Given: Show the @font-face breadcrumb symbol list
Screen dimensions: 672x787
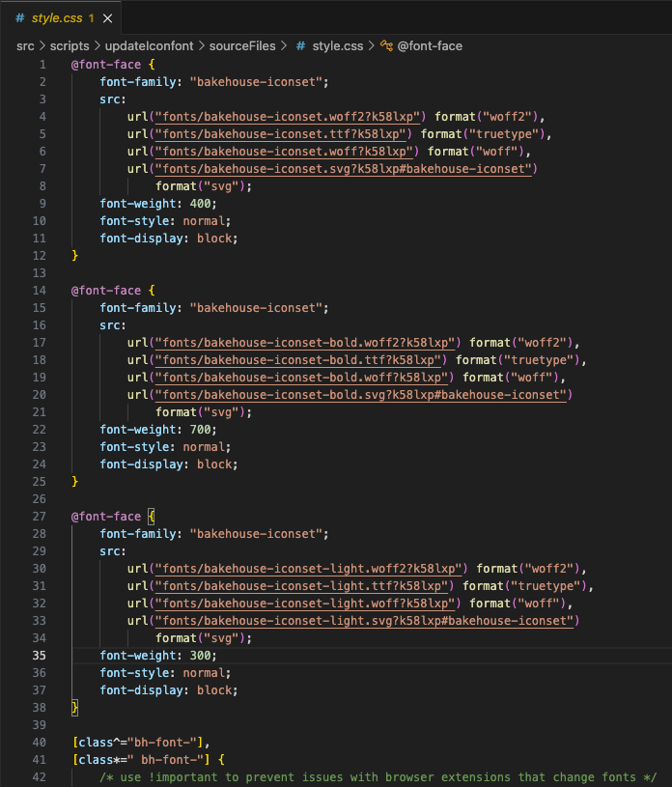Looking at the screenshot, I should [x=423, y=45].
